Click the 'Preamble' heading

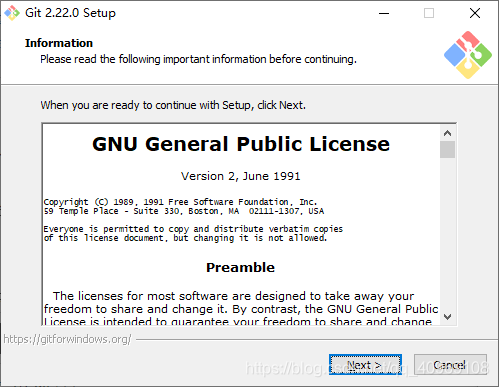click(x=240, y=267)
